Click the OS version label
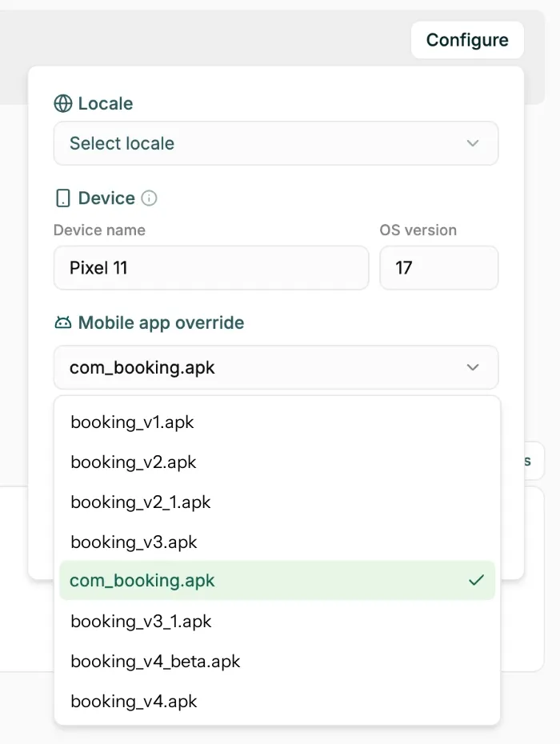The width and height of the screenshot is (560, 744). 418,230
